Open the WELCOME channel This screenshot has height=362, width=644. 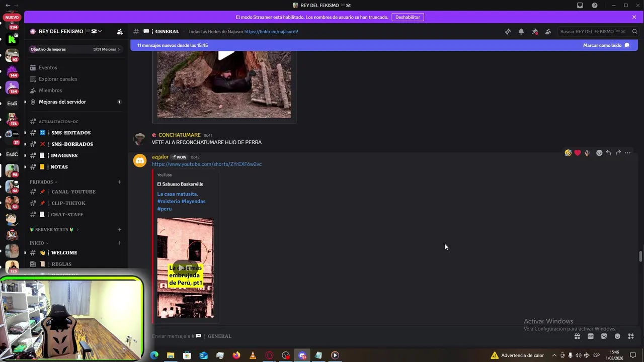point(64,253)
